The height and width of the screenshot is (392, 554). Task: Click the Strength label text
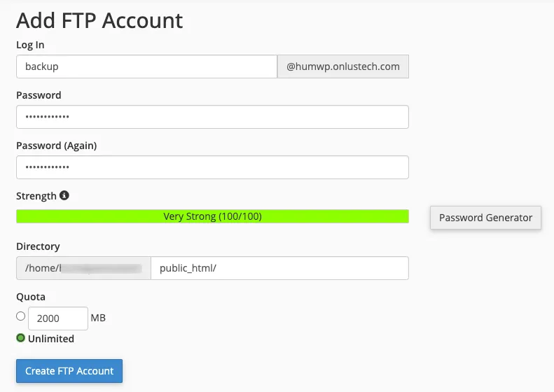tap(36, 196)
